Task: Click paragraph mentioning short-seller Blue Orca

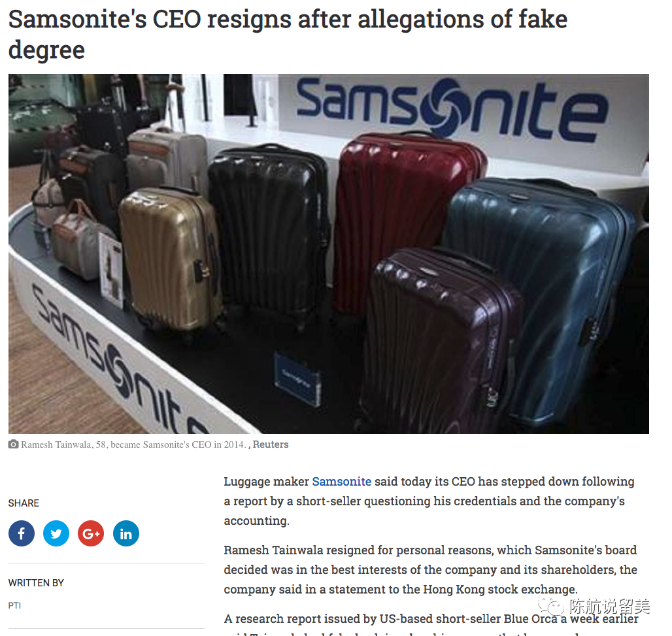Action: 431,624
